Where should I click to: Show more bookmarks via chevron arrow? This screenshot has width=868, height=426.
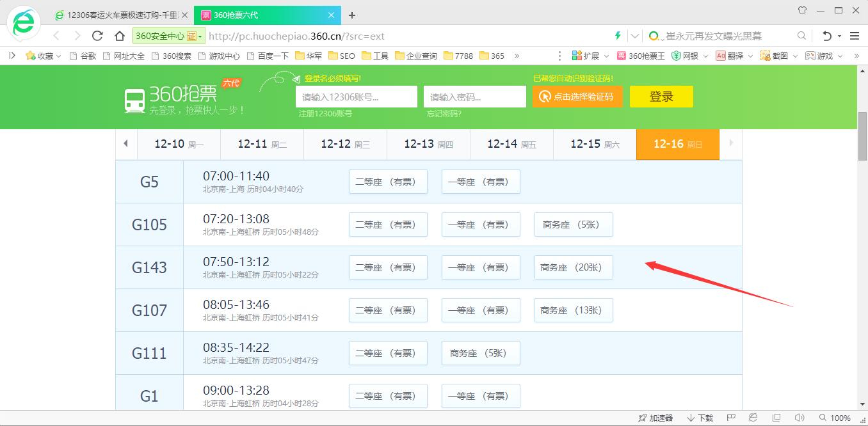517,56
